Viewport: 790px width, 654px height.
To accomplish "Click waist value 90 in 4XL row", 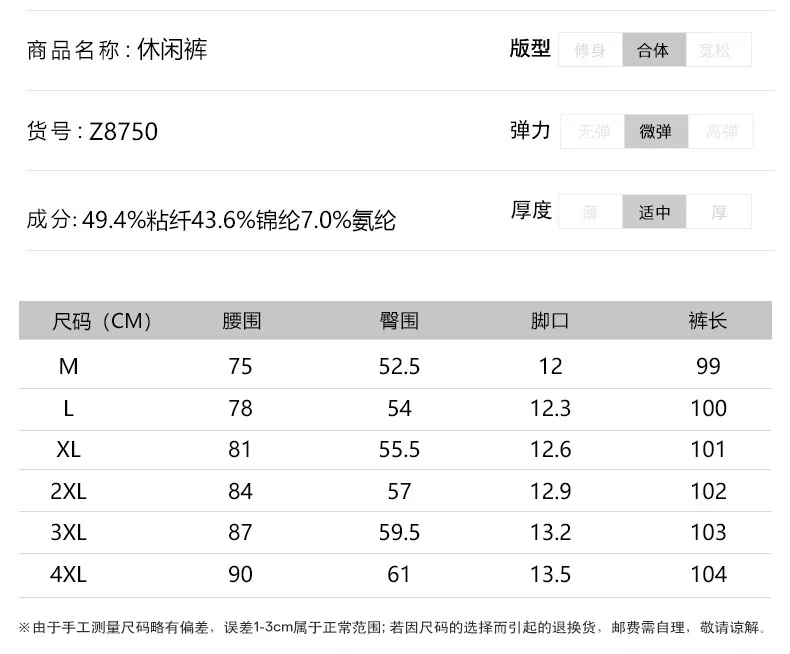I will coord(240,574).
